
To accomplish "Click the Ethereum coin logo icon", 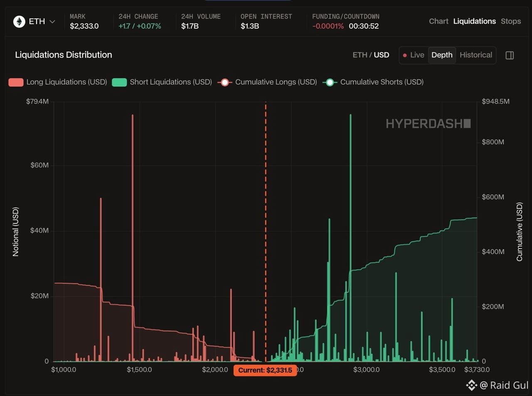I will (19, 22).
